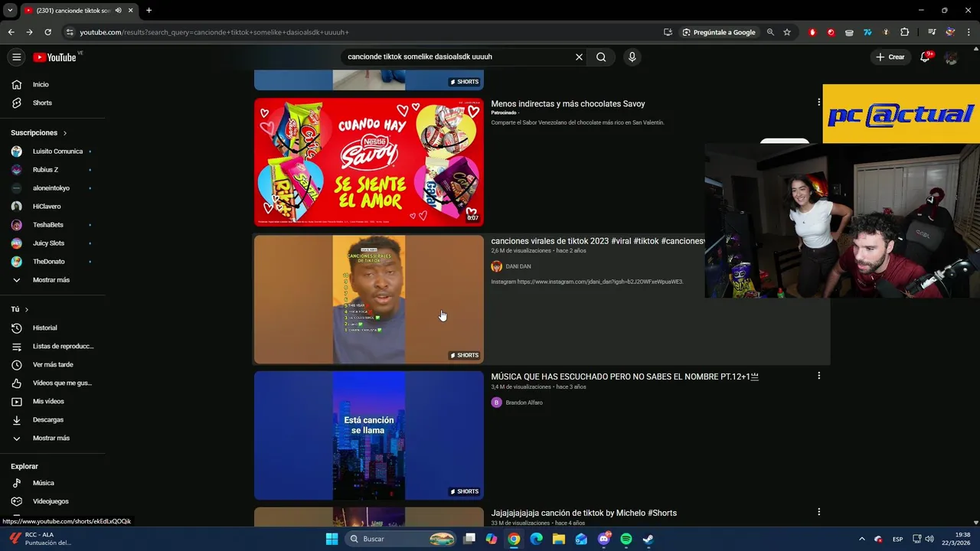Open title Menos indirectas y más chocolates Savoy
This screenshot has width=980, height=551.
pos(568,104)
